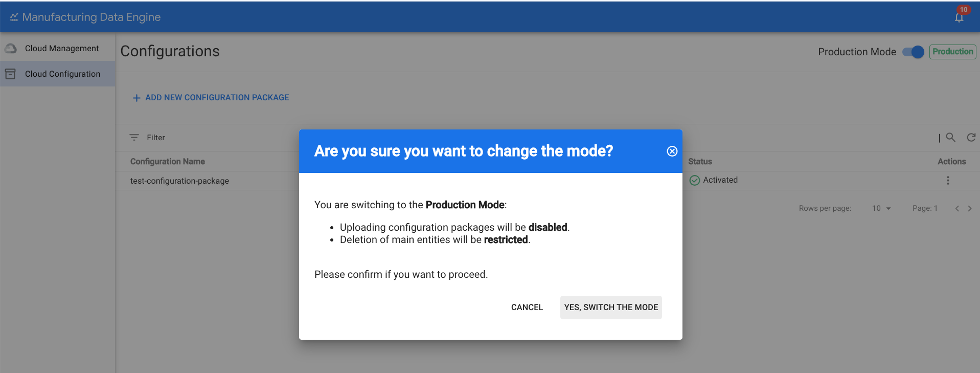This screenshot has width=980, height=373.
Task: Click the filter list icon
Action: (x=134, y=137)
